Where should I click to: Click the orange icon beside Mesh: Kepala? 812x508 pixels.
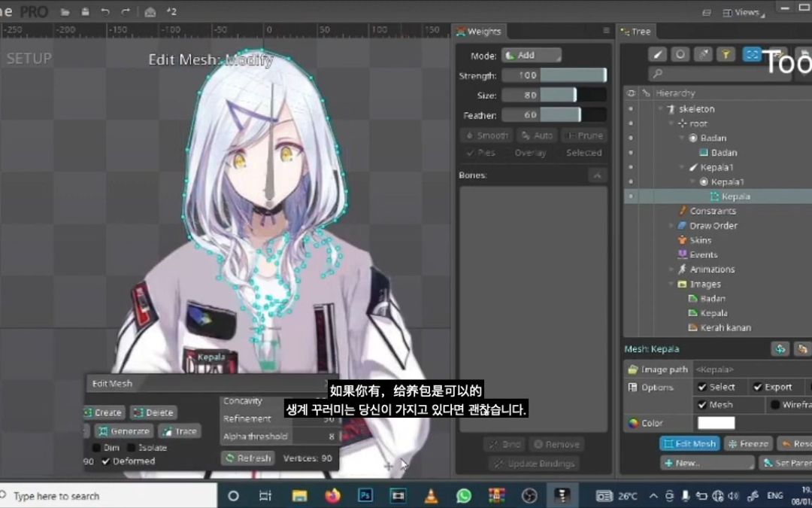(x=802, y=349)
